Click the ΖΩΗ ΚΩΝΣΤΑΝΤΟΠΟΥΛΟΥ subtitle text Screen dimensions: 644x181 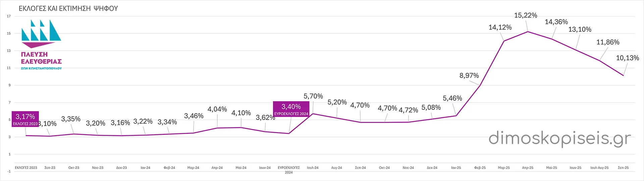click(41, 68)
